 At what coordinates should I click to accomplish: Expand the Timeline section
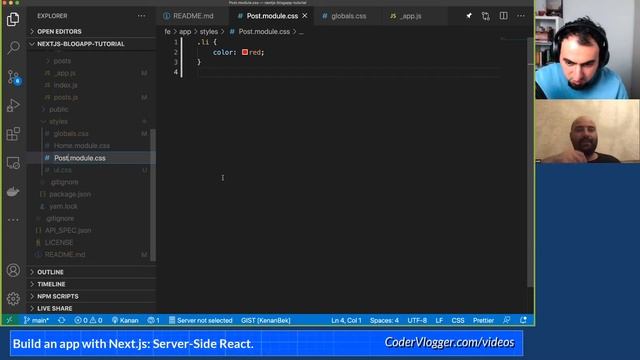pyautogui.click(x=92, y=284)
